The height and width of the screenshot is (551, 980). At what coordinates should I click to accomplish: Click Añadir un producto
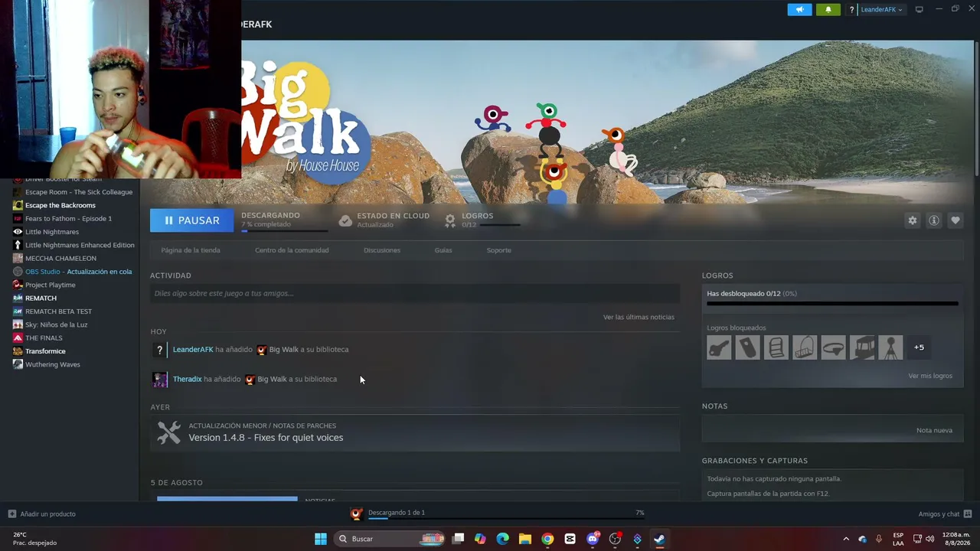(47, 514)
